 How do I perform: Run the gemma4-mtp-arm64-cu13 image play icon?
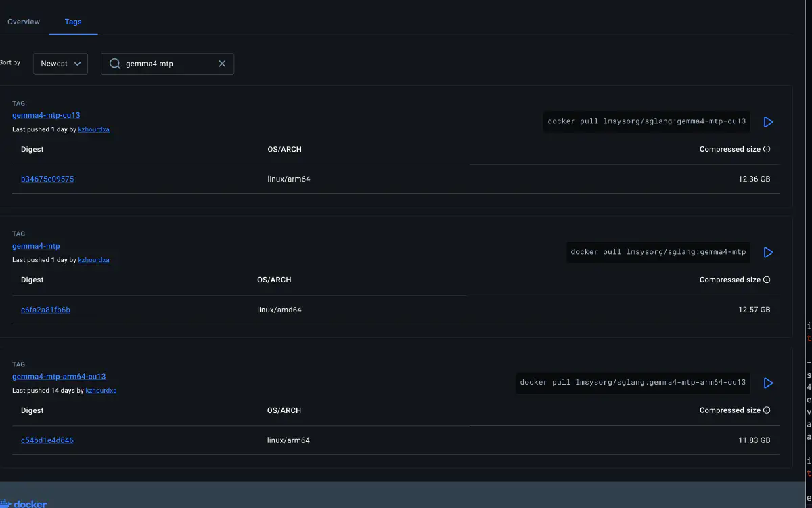768,383
